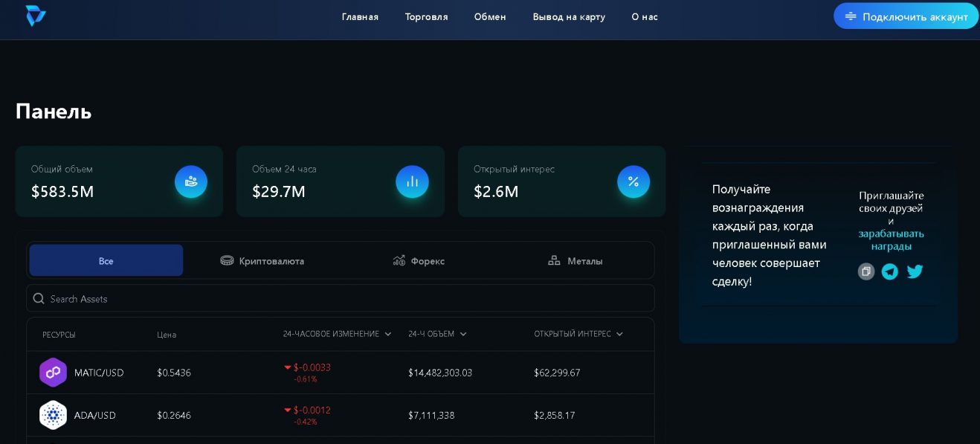Sort by 24-часовое изменение column
This screenshot has height=444, width=980.
337,334
